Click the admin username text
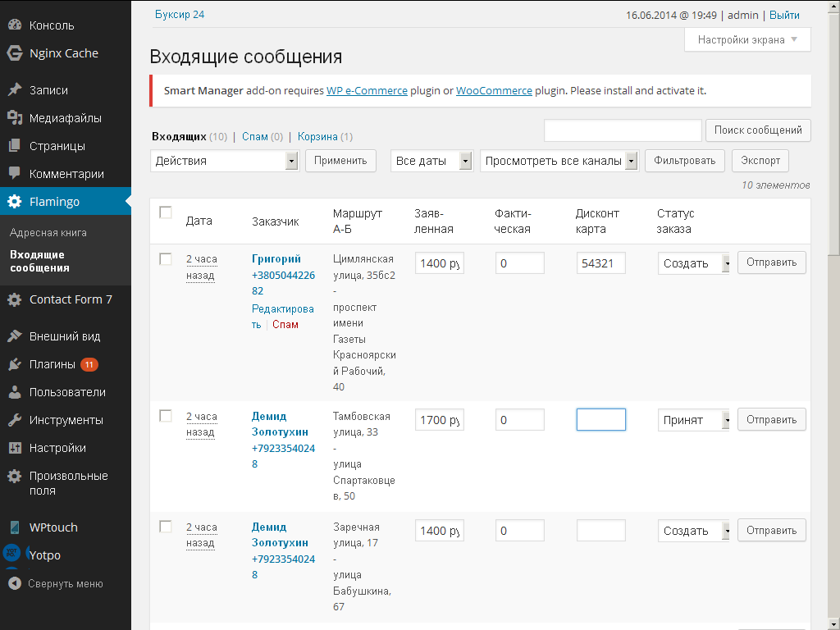The image size is (840, 630). pyautogui.click(x=743, y=15)
